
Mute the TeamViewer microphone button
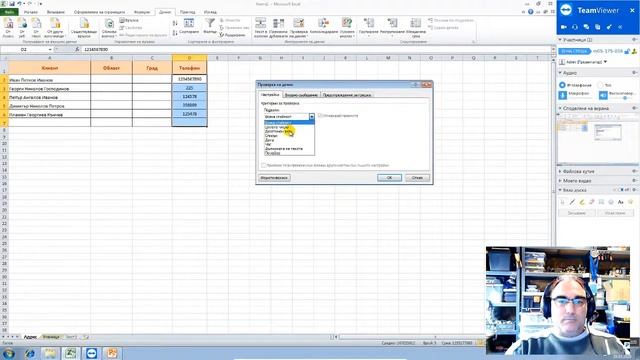[x=562, y=95]
